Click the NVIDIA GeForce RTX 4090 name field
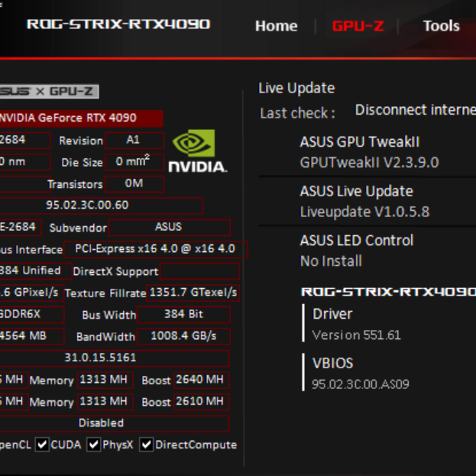Viewport: 476px width, 476px height. click(x=81, y=119)
